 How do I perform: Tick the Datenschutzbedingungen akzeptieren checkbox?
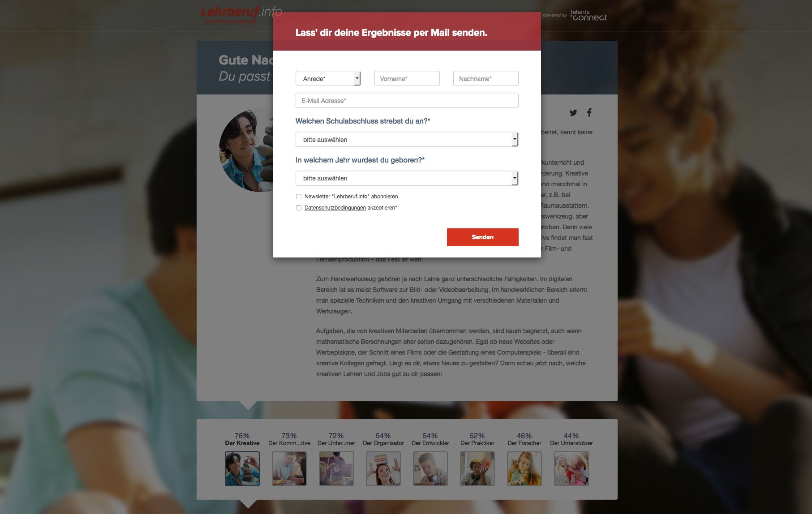click(x=299, y=208)
